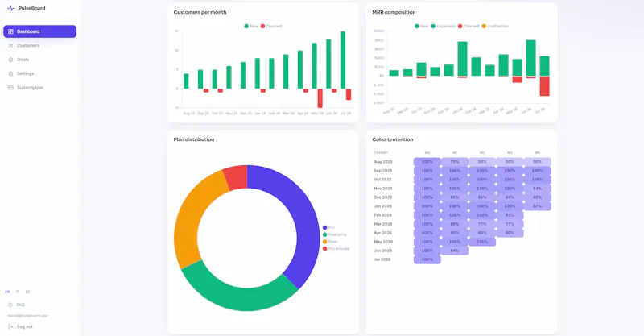The image size is (644, 336).
Task: Click the 100% M2 cell in May 2026 row
Action: (482, 242)
